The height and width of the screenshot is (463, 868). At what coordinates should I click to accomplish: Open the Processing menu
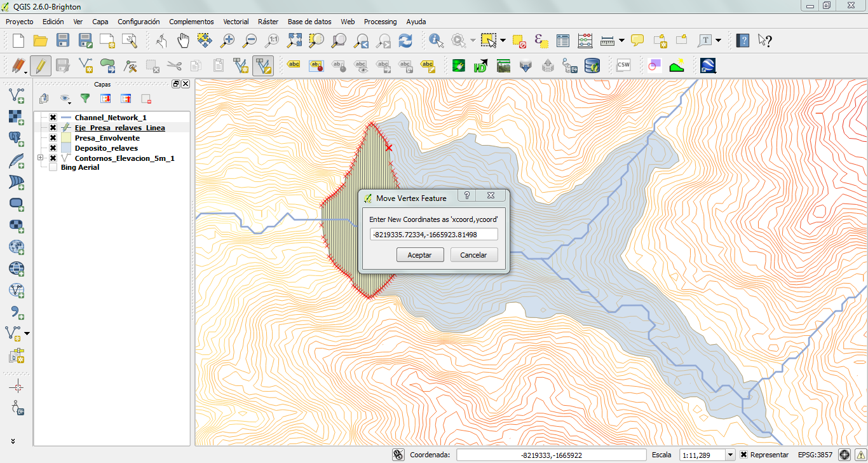[380, 22]
